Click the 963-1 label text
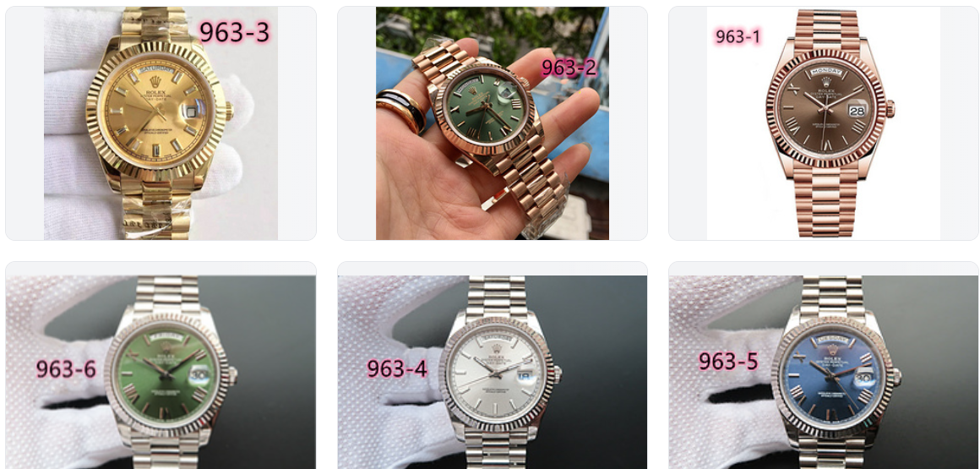 click(x=738, y=37)
